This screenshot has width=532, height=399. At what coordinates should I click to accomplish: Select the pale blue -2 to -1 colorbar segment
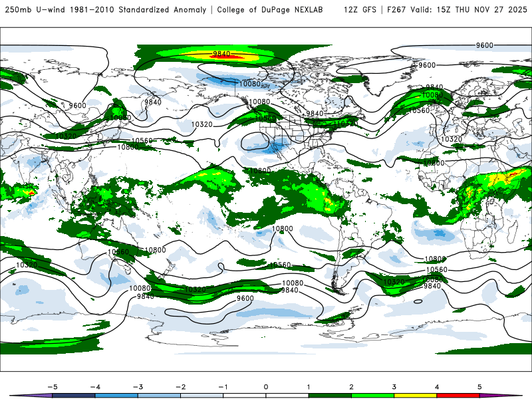coord(202,396)
